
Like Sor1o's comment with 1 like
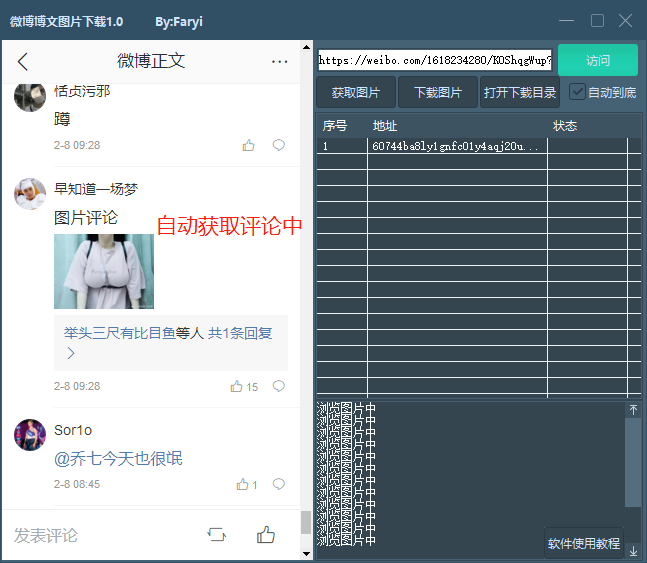pyautogui.click(x=243, y=484)
